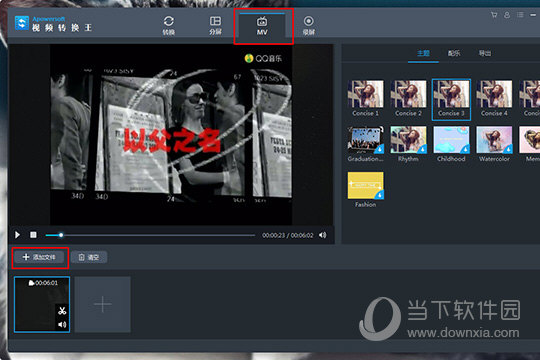The width and height of the screenshot is (540, 360).
Task: Switch to the 导出 export tab
Action: pos(485,53)
